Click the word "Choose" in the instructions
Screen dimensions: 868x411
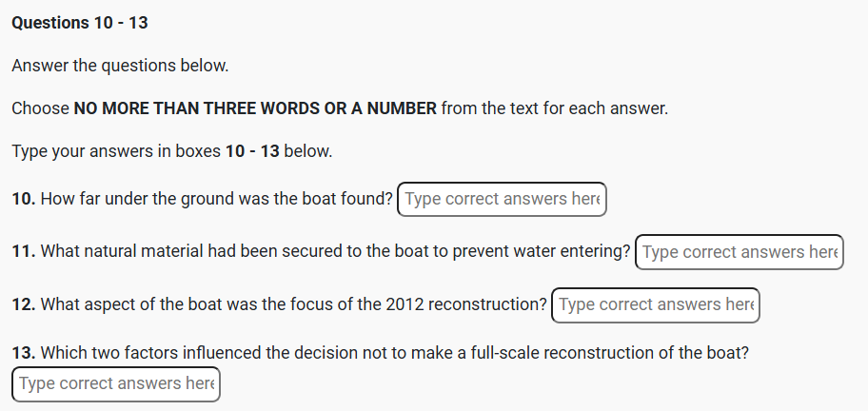pyautogui.click(x=40, y=108)
